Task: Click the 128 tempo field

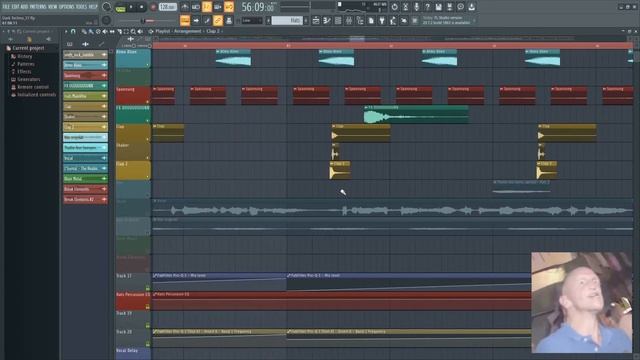Action: pos(167,7)
